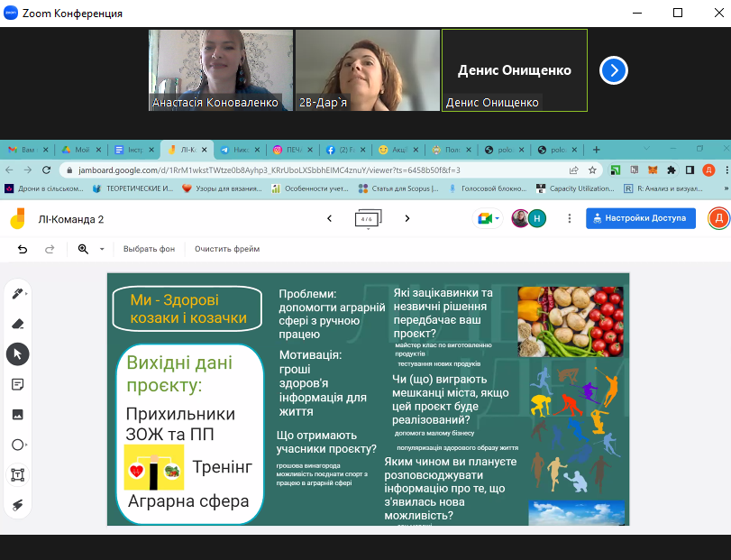This screenshot has height=560, width=731.
Task: Activate the Select arrow tool
Action: (17, 354)
